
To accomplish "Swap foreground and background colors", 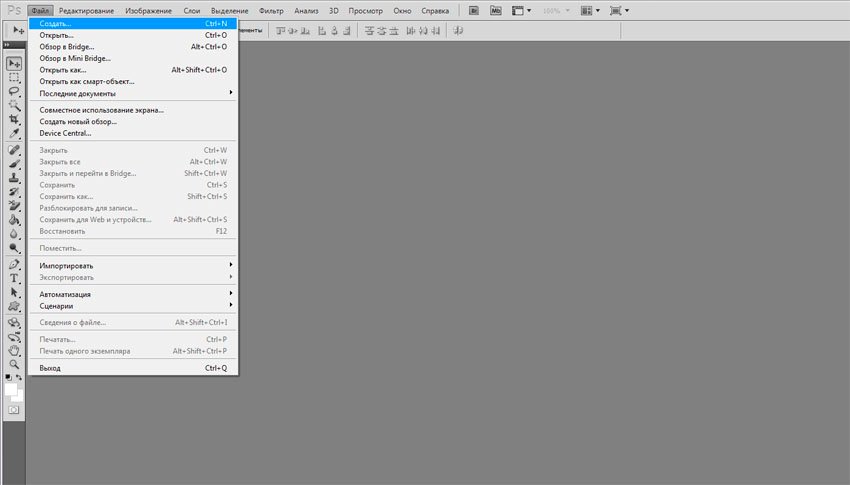I will click(19, 377).
